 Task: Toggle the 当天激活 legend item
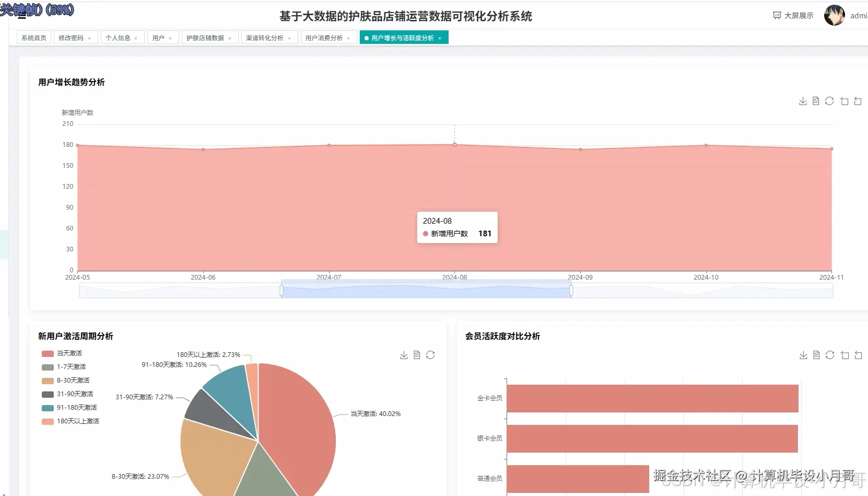[62, 353]
